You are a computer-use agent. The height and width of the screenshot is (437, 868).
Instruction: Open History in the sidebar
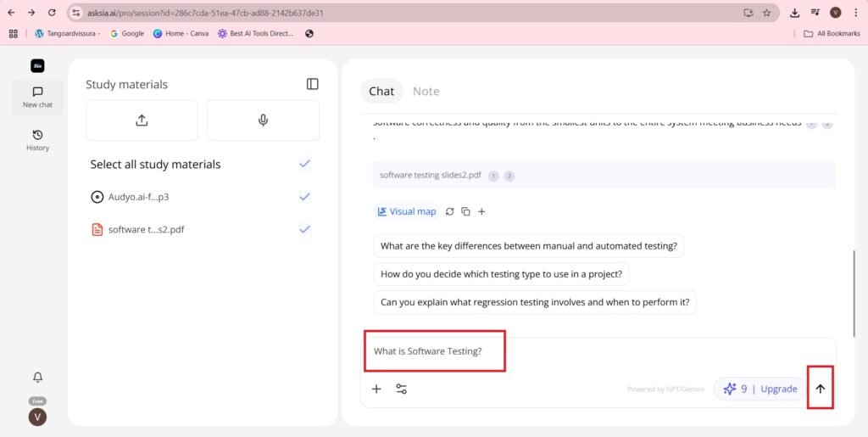37,140
